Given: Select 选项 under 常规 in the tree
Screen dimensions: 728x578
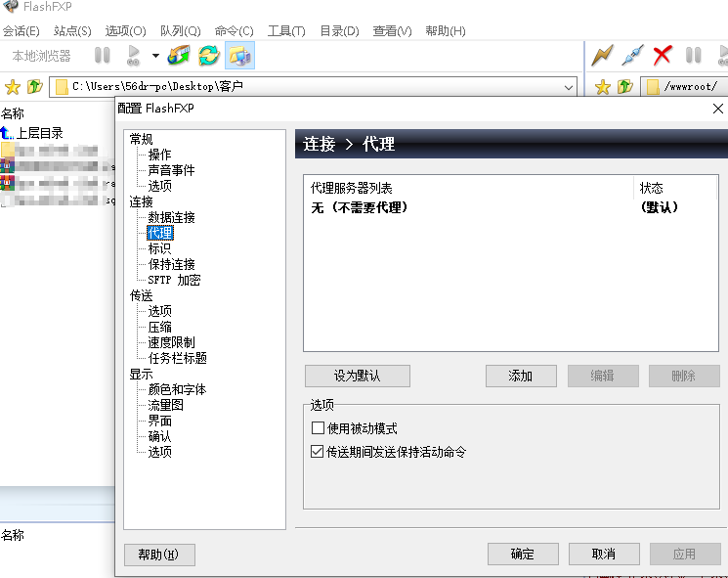Looking at the screenshot, I should 159,186.
